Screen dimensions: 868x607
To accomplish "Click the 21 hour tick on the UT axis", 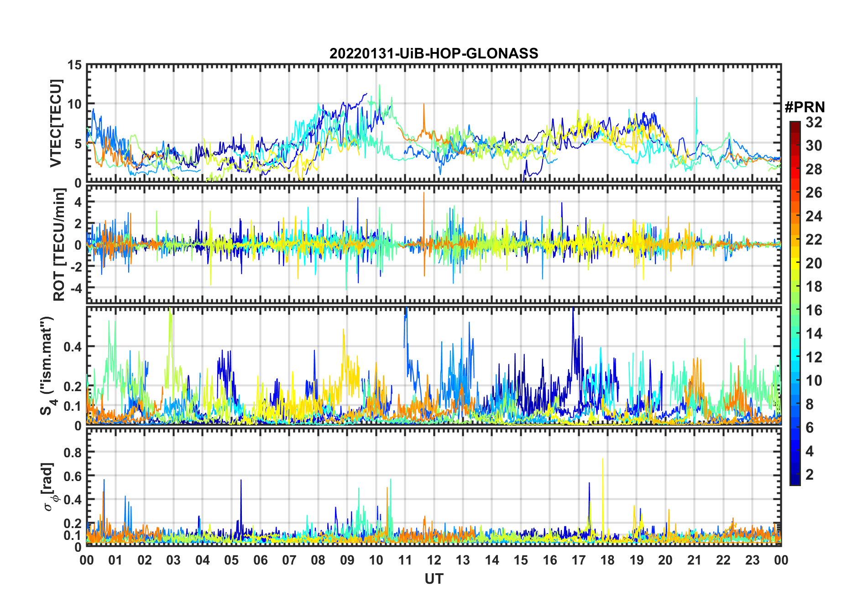I will click(695, 560).
